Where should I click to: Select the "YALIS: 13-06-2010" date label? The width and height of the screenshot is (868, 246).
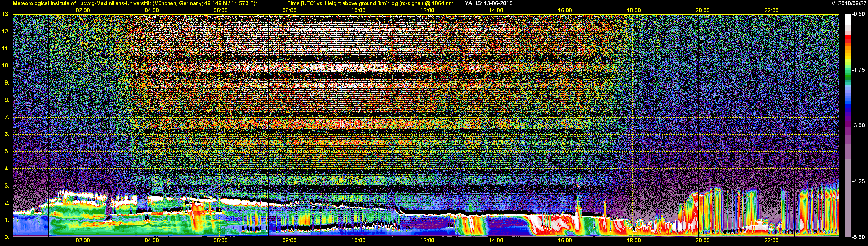pyautogui.click(x=489, y=3)
